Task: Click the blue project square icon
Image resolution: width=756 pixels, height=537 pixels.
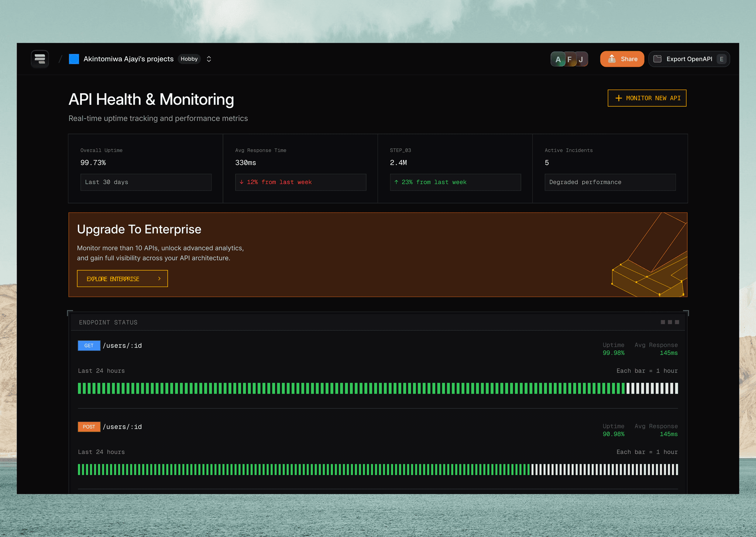Action: click(74, 59)
